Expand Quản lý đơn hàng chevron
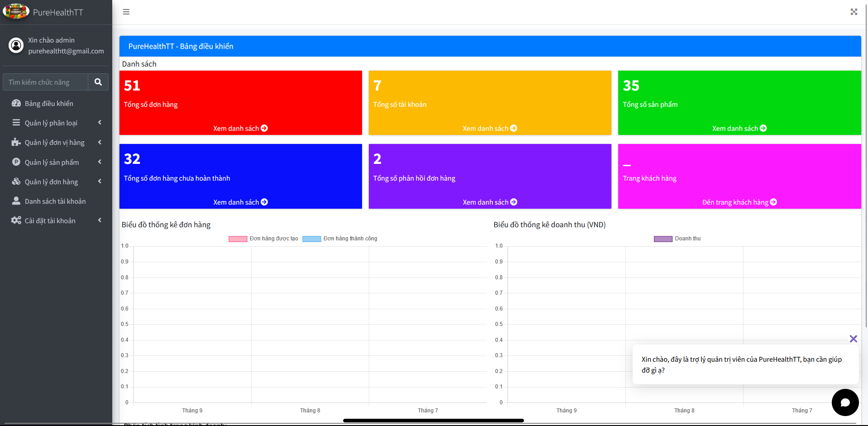 100,182
